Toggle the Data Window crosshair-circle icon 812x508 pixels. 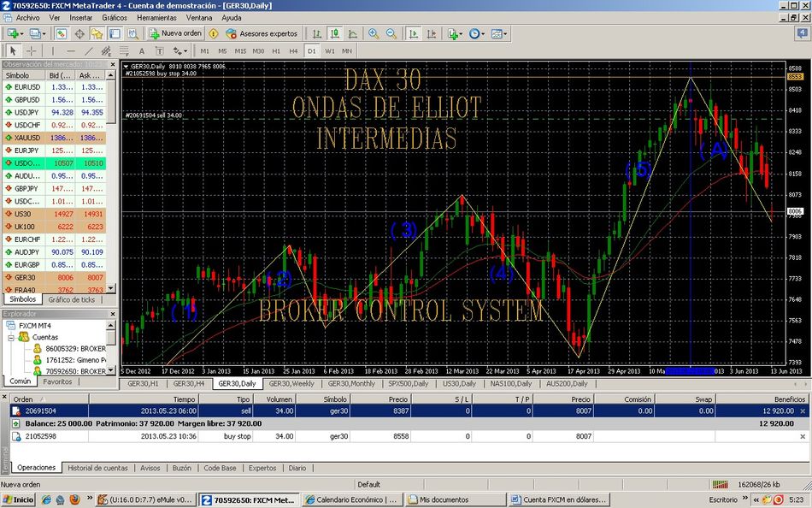79,33
